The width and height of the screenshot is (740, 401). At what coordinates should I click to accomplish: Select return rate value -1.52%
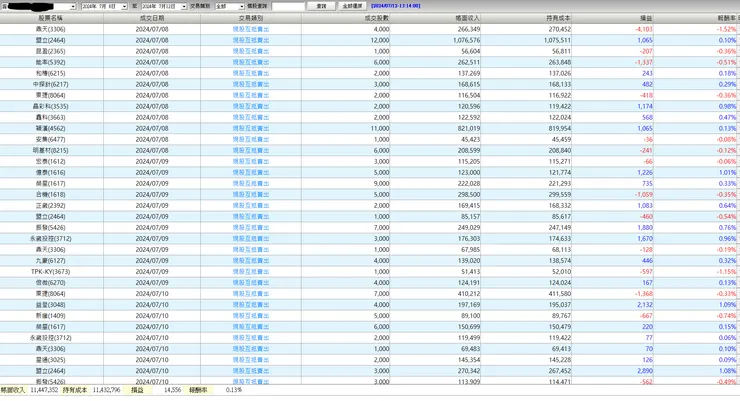click(726, 29)
